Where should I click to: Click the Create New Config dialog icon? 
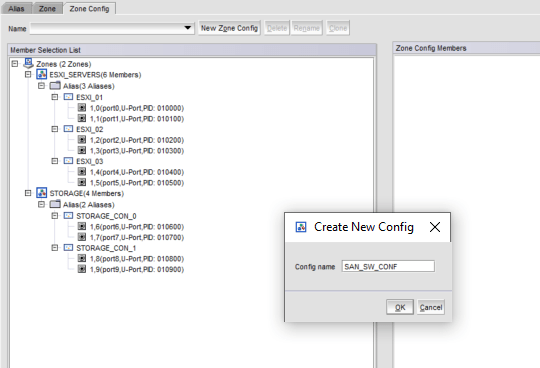[301, 227]
